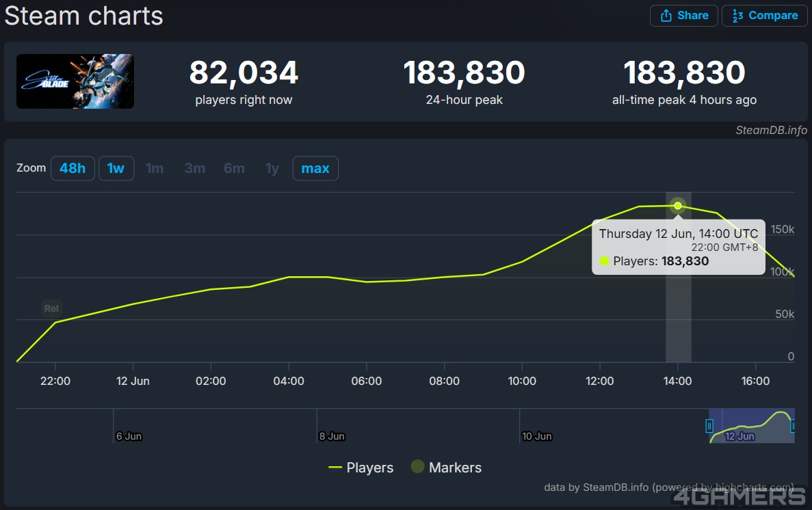
Task: Click the 08:00 x-axis label
Action: [445, 381]
